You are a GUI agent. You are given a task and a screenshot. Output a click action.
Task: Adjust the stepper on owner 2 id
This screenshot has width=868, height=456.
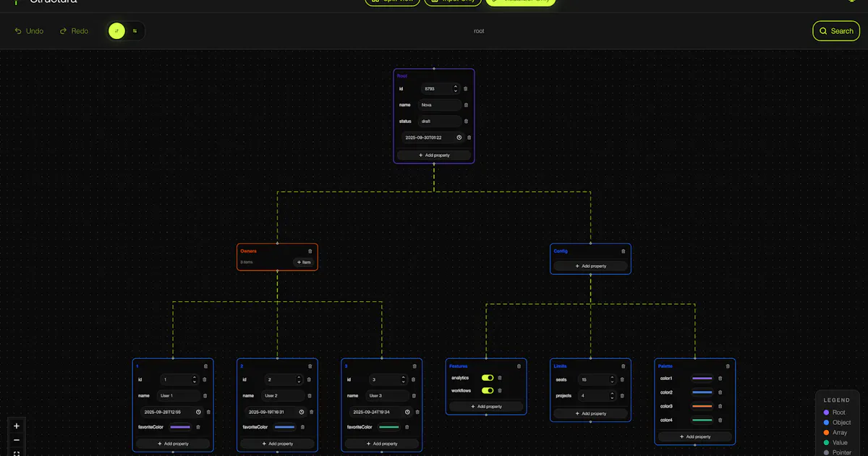coord(299,379)
